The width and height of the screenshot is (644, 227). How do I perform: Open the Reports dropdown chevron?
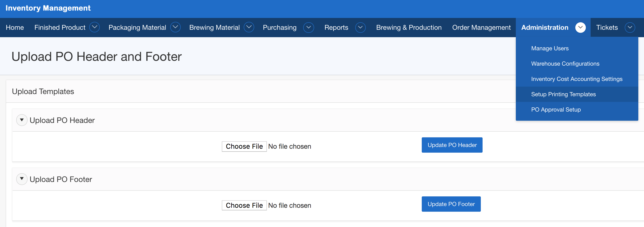[360, 27]
